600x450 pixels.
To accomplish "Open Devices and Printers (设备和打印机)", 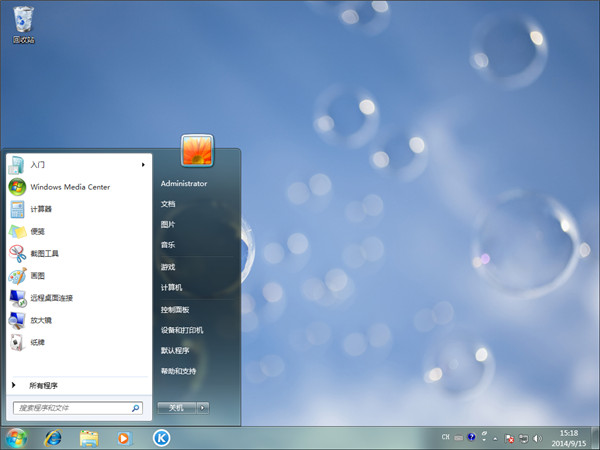I will click(x=182, y=330).
